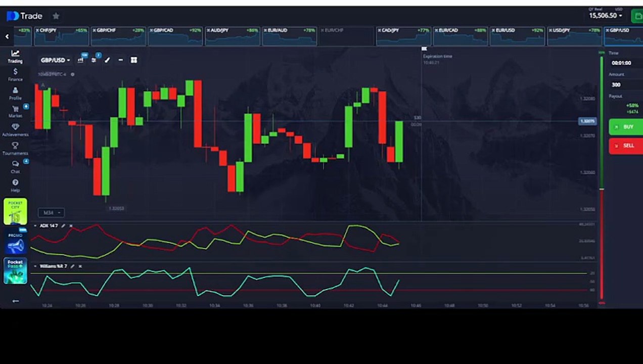643x364 pixels.
Task: Open the Trading section in sidebar
Action: (15, 56)
